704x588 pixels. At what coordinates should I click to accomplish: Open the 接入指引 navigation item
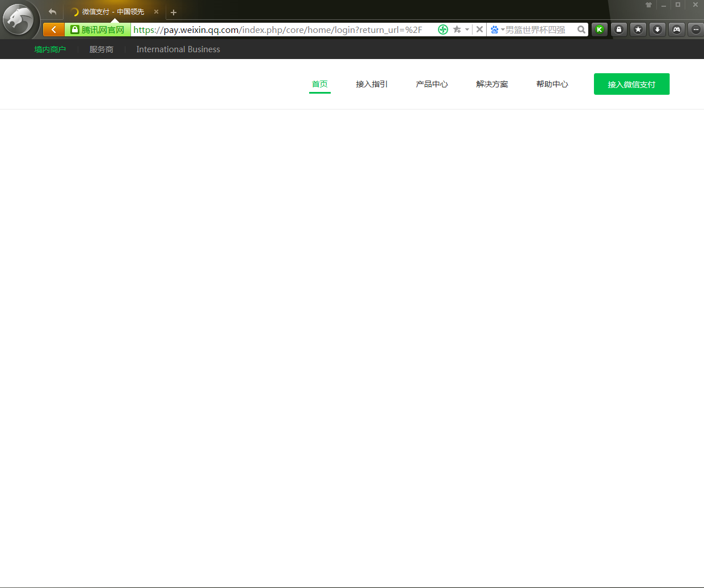coord(372,84)
